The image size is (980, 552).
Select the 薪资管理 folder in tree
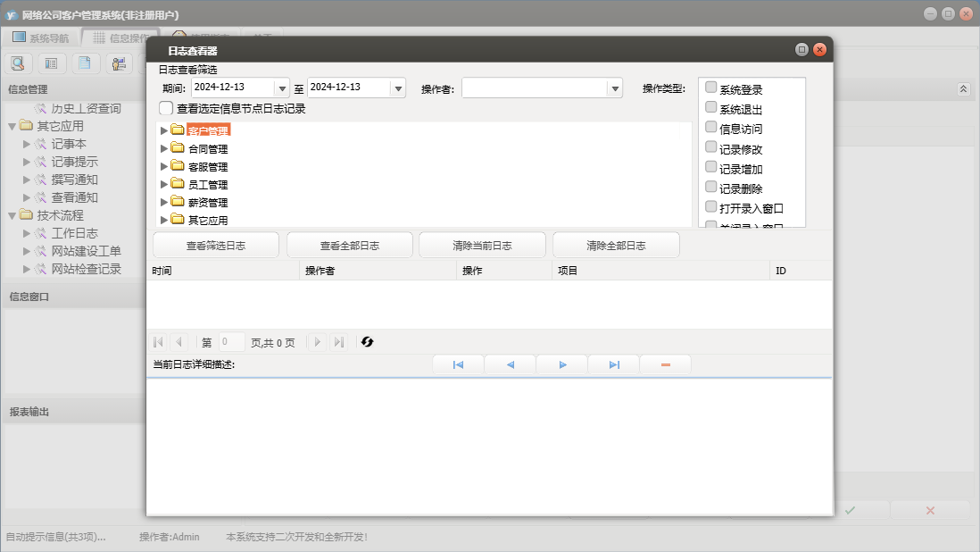coord(207,203)
